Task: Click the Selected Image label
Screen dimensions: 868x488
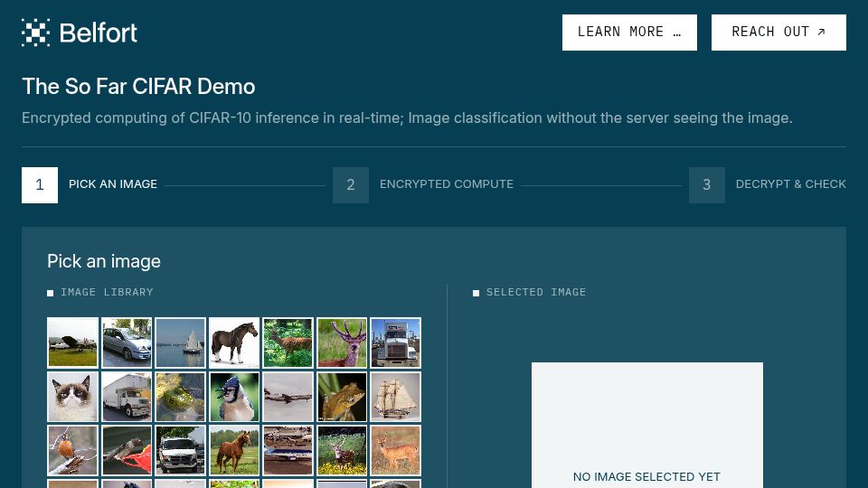Action: click(536, 292)
